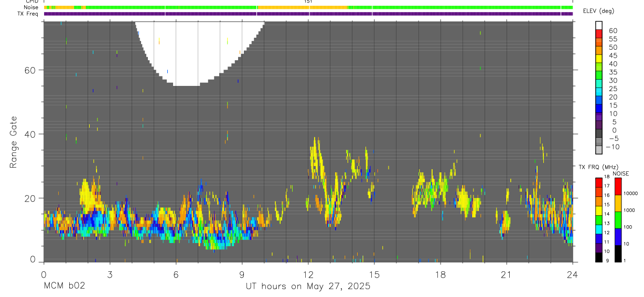The image size is (644, 297).
Task: Click the purple TX Freq bar above plot
Action: click(x=308, y=13)
